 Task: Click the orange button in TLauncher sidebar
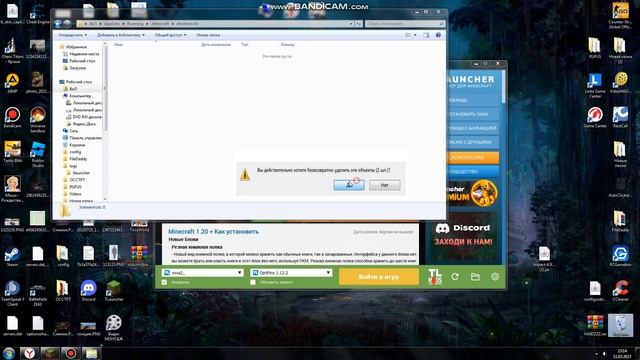click(473, 158)
